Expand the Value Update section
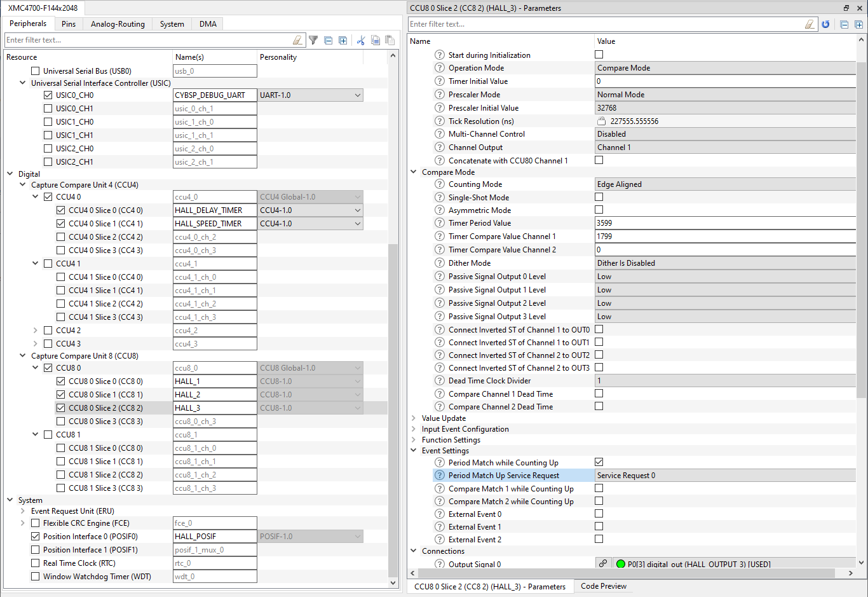This screenshot has height=597, width=868. 414,418
